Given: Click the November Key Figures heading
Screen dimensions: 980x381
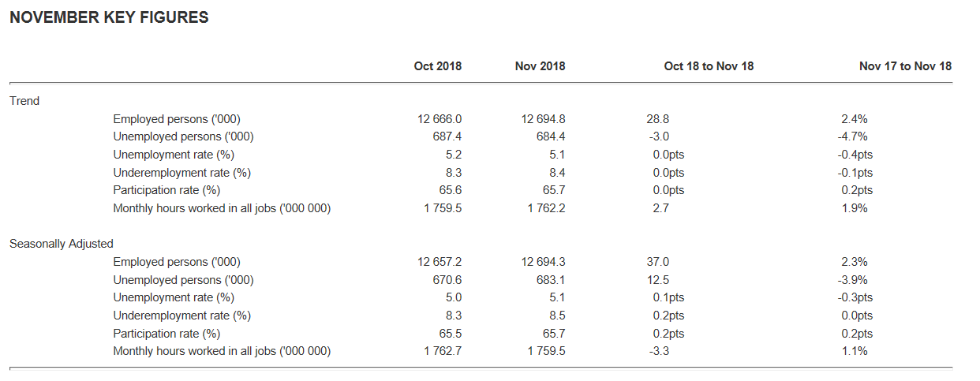Looking at the screenshot, I should tap(109, 18).
